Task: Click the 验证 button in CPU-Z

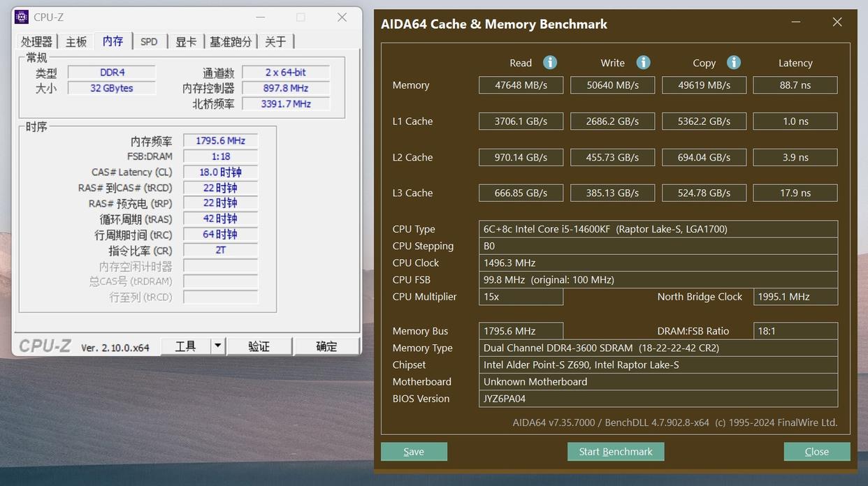Action: [x=259, y=346]
